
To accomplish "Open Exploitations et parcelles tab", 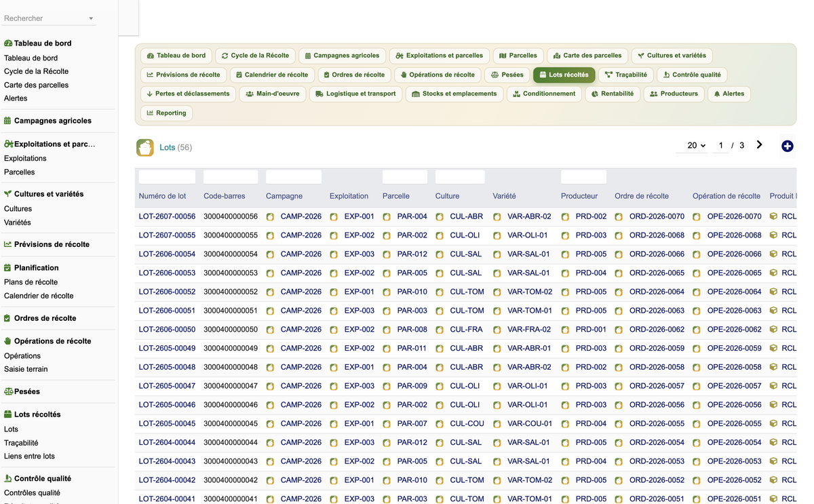I will pyautogui.click(x=440, y=56).
